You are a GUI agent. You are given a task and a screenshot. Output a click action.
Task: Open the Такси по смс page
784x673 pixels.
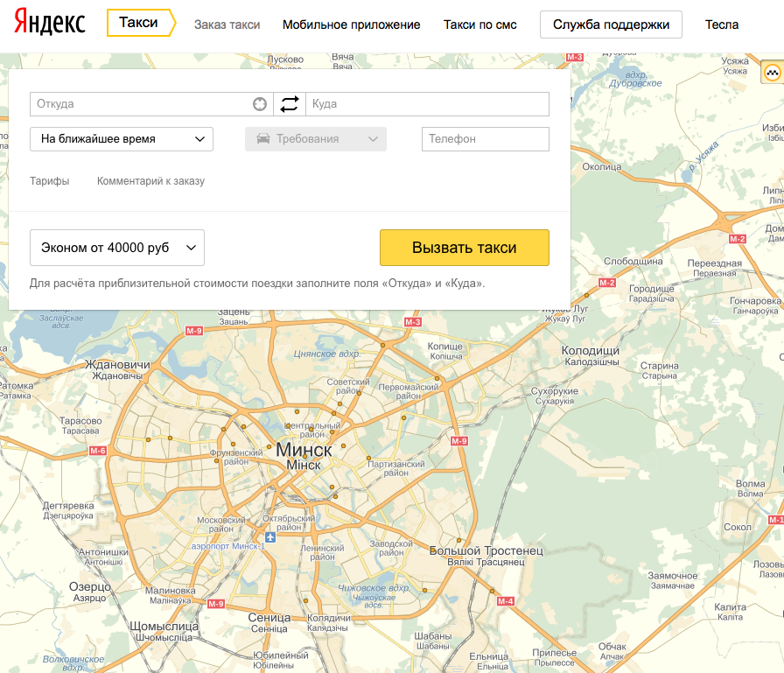(x=480, y=25)
